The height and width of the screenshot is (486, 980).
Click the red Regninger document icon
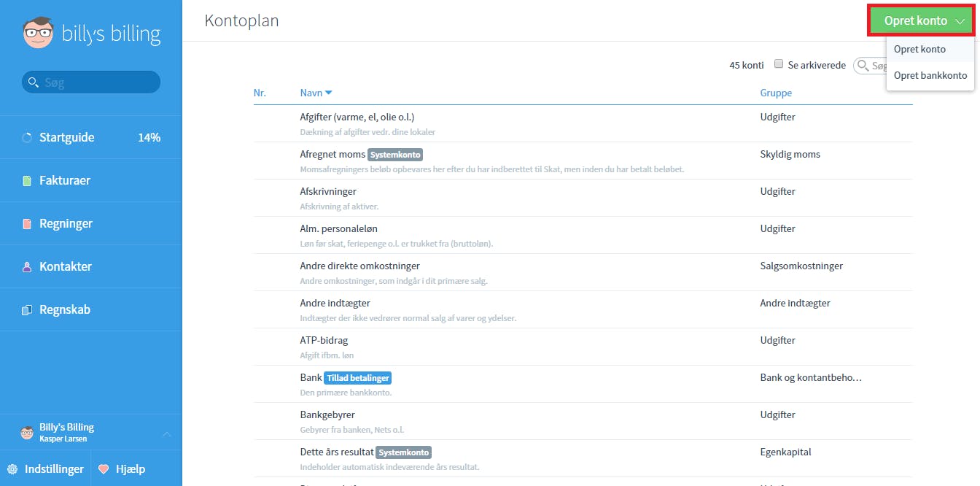point(27,224)
